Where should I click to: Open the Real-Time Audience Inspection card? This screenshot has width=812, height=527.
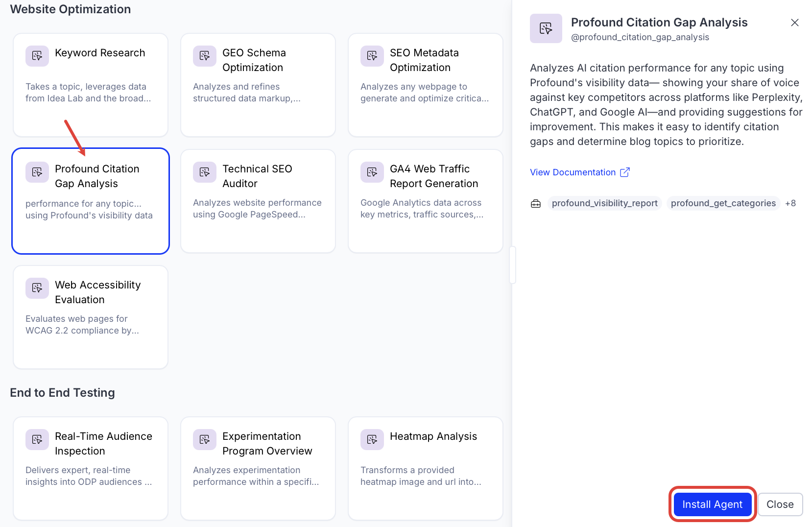pos(91,468)
